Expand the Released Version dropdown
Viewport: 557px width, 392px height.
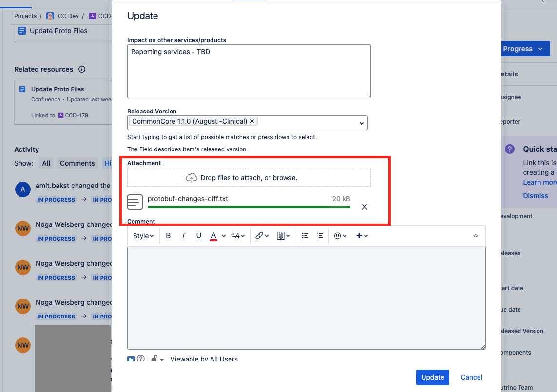click(361, 123)
